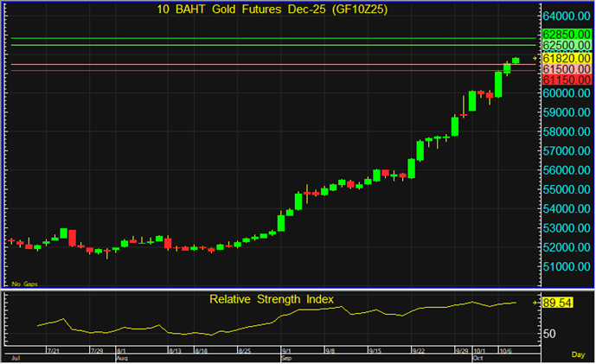Click the 62500.00 light green price label

click(566, 45)
